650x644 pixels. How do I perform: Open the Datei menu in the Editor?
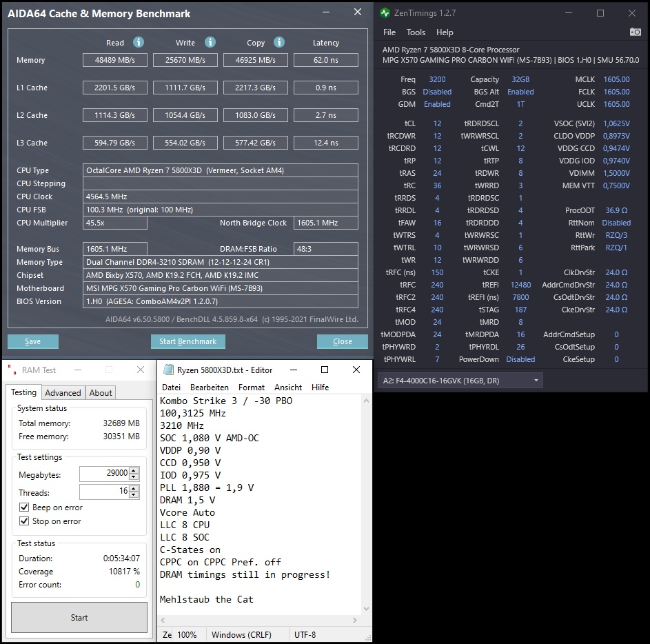pyautogui.click(x=171, y=388)
